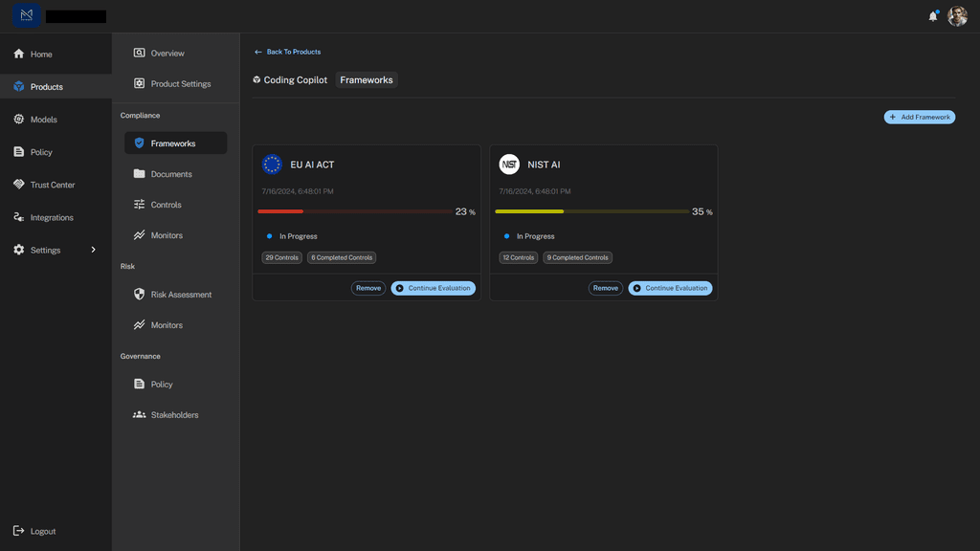Viewport: 980px width, 551px height.
Task: Click the Stakeholders people icon
Action: tap(139, 414)
